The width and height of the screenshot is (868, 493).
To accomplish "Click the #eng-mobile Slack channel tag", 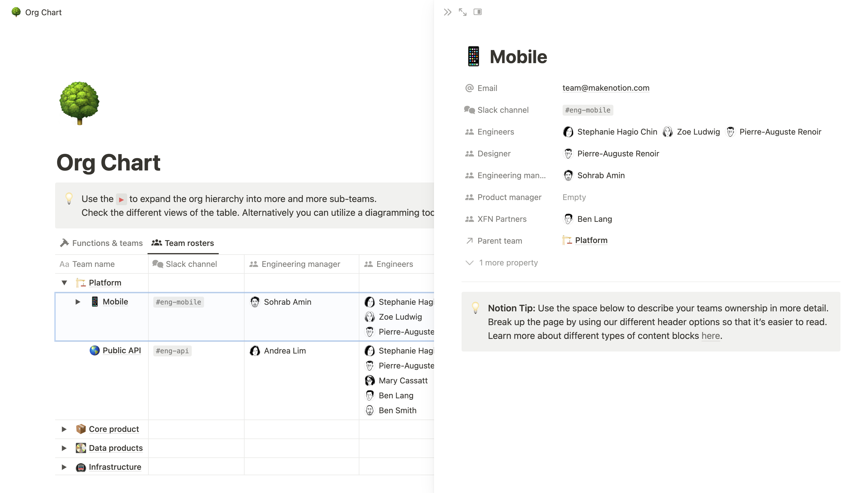I will [587, 110].
